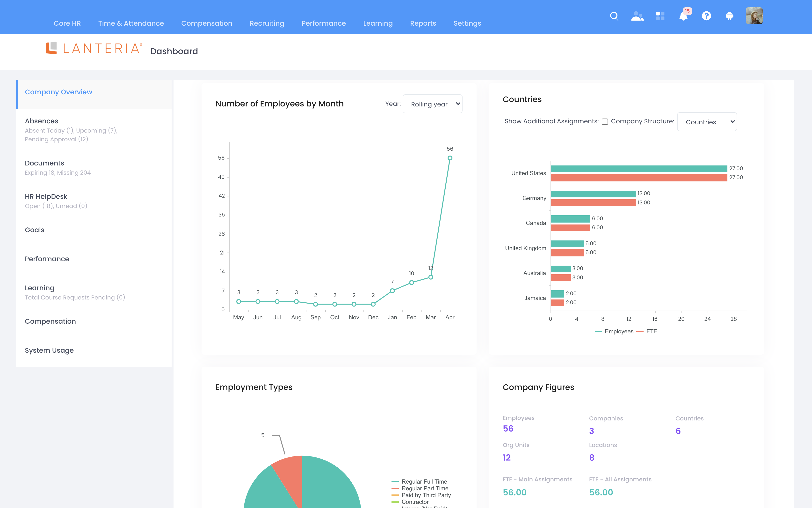The width and height of the screenshot is (812, 508).
Task: Open the Learning top menu
Action: coord(378,23)
